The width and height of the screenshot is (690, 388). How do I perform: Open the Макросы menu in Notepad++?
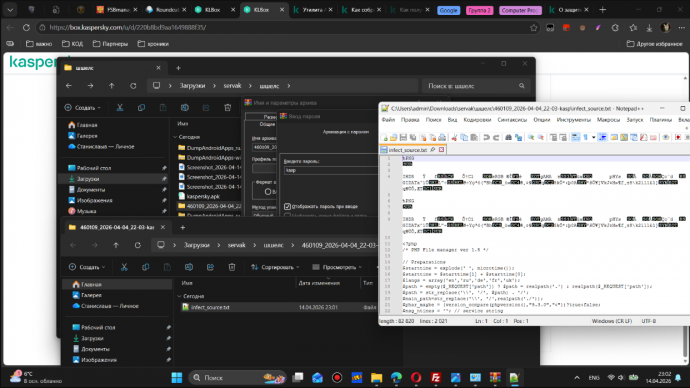(608, 120)
